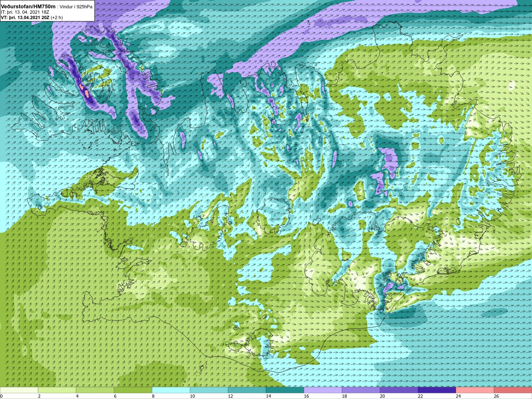The width and height of the screenshot is (532, 399).
Task: Click the 'VT: þri. 13.04.2021 20Z (+2 h)' line
Action: (32, 17)
